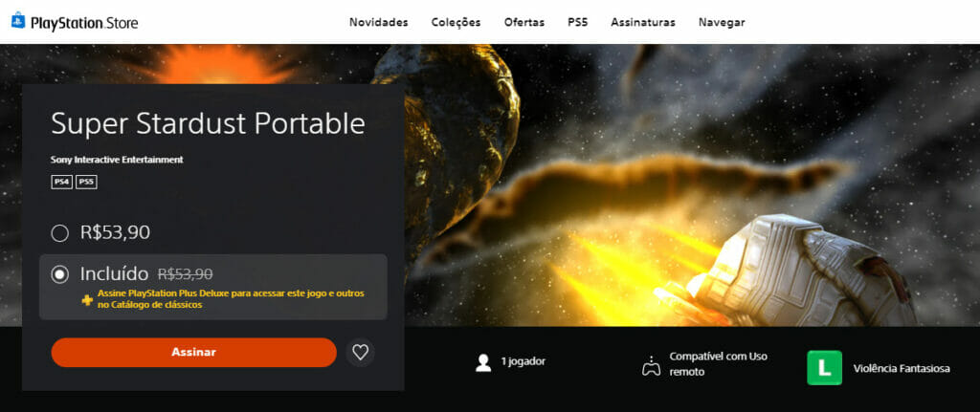Click the single player person icon
This screenshot has width=980, height=412.
(483, 362)
